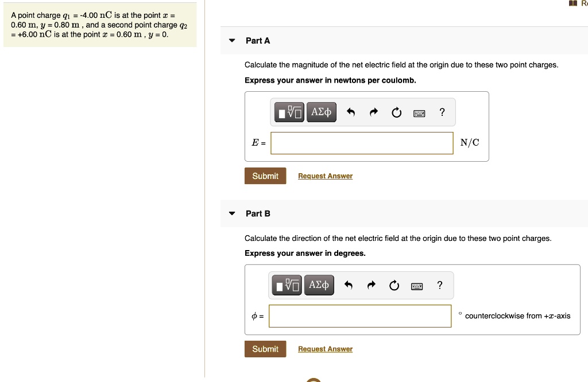Submit the Part A answer
The height and width of the screenshot is (382, 588).
[x=265, y=176]
